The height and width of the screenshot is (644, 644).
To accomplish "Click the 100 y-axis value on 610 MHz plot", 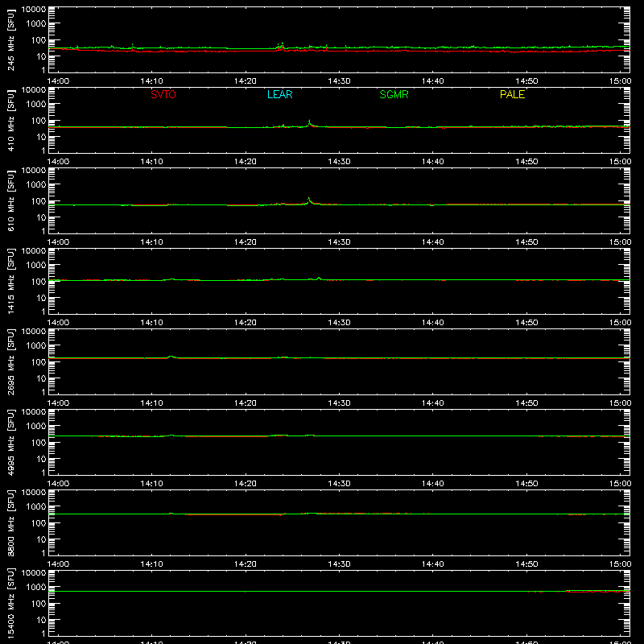I will tap(39, 201).
